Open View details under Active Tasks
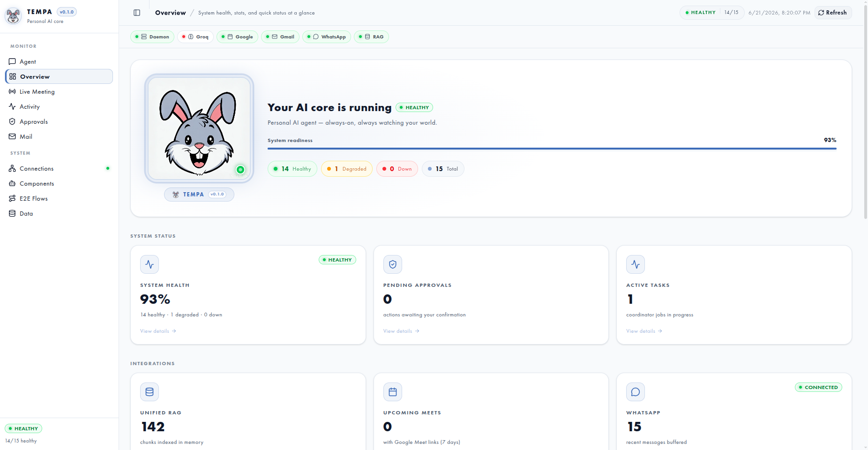The image size is (868, 450). (644, 331)
